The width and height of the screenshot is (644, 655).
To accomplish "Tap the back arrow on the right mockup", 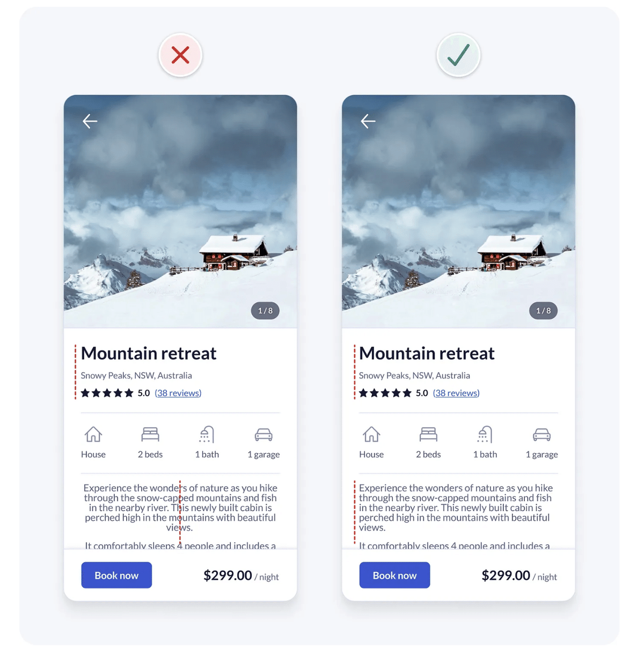I will (368, 121).
